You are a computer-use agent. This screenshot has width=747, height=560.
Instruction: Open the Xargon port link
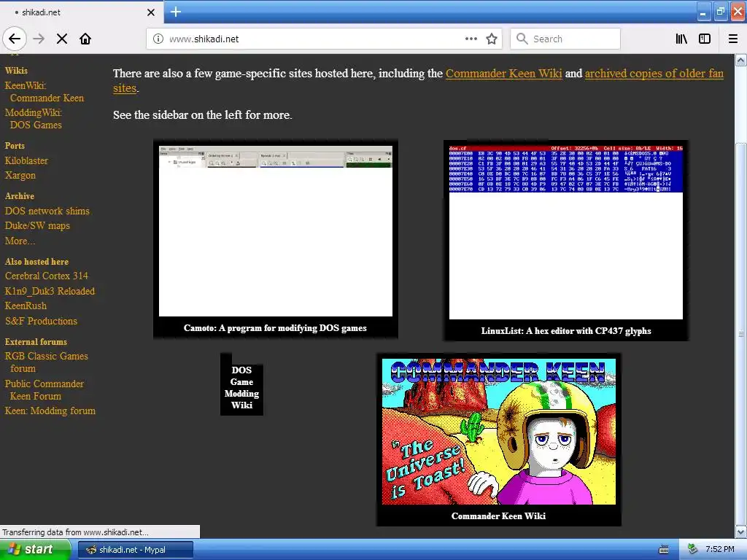(20, 175)
